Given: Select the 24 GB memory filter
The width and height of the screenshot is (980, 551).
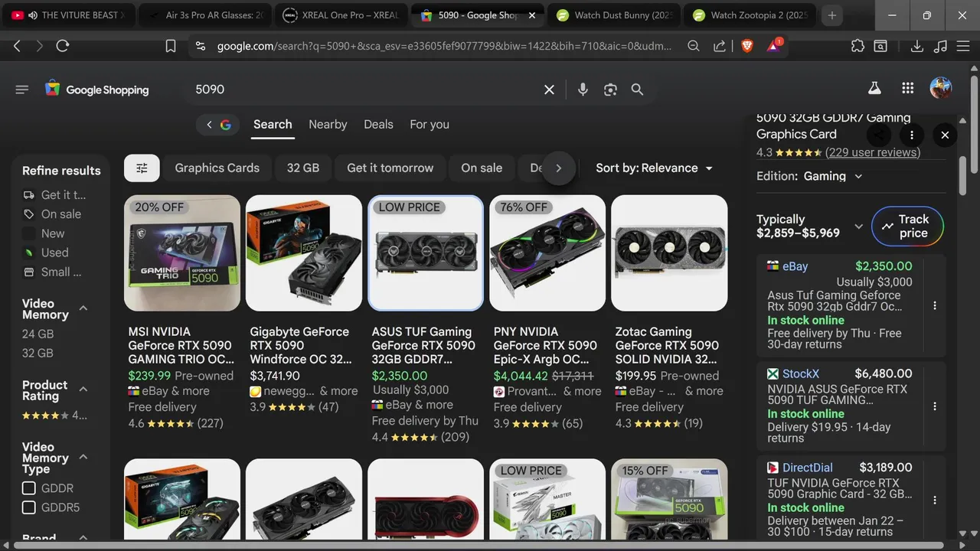Looking at the screenshot, I should [38, 334].
